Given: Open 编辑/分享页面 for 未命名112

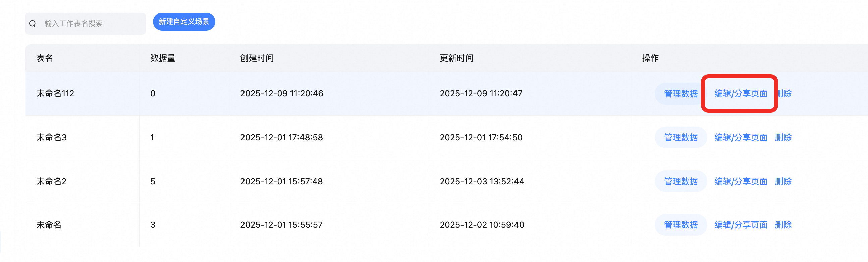Looking at the screenshot, I should (x=741, y=93).
